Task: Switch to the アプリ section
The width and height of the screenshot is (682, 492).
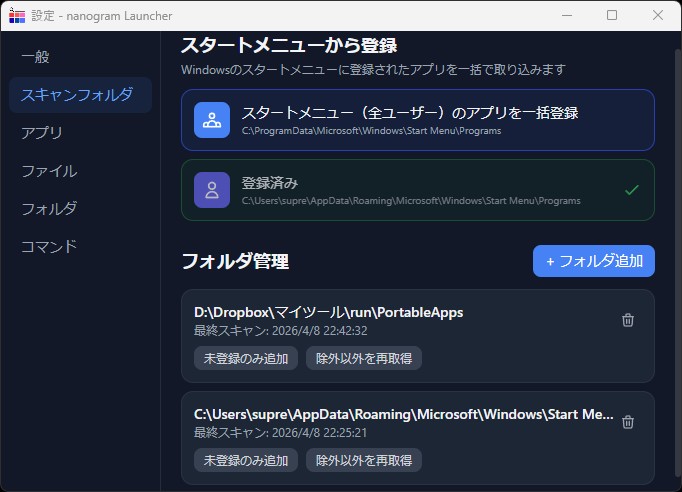Action: coord(42,133)
